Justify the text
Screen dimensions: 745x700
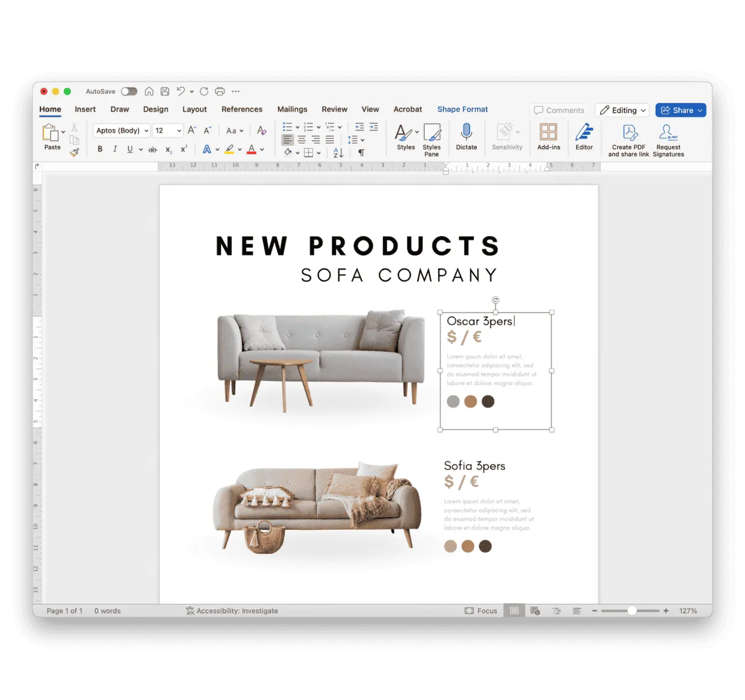[x=330, y=140]
